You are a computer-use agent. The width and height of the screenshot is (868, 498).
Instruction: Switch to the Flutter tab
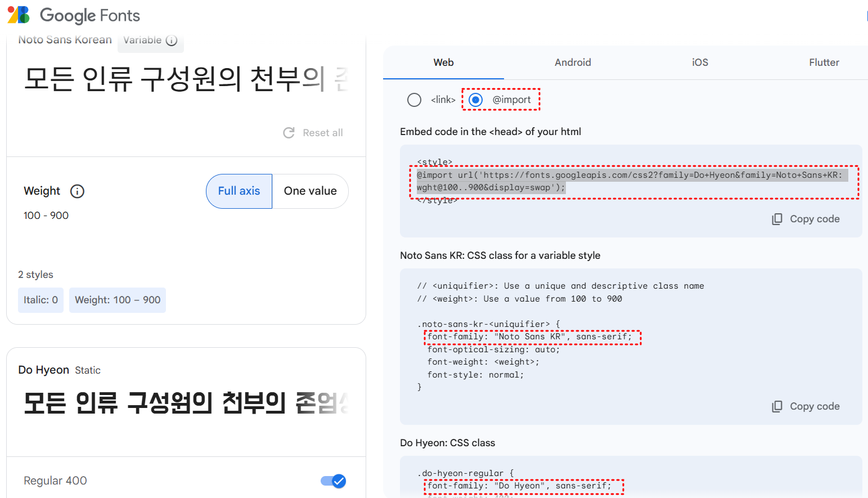(824, 62)
